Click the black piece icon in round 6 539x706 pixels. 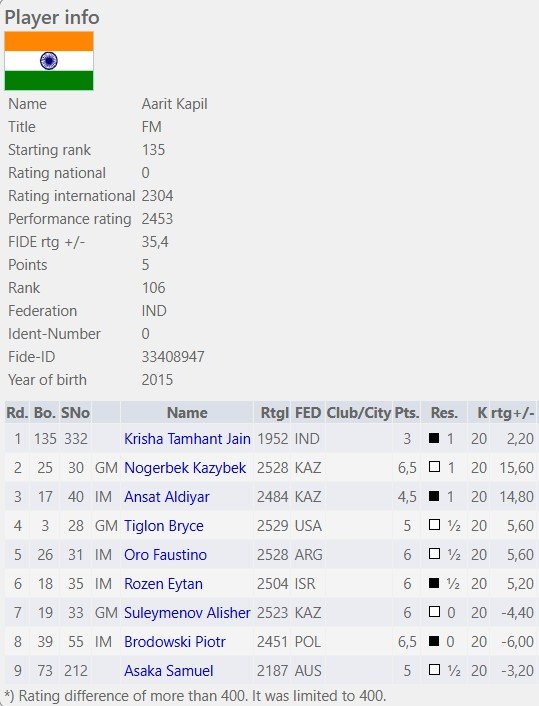tap(434, 583)
